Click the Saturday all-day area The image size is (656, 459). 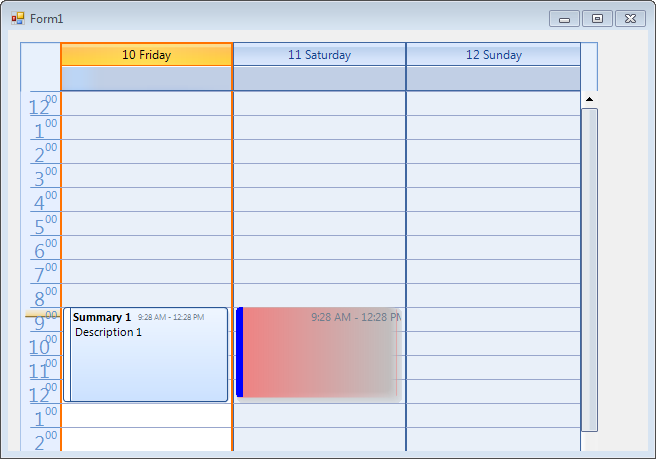click(x=319, y=78)
